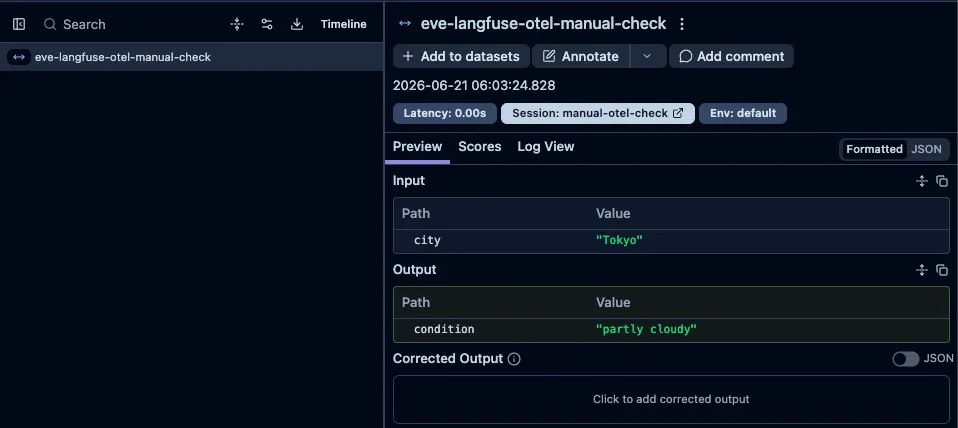
Task: Click the expand-all nodes icon in toolbar
Action: [x=237, y=24]
